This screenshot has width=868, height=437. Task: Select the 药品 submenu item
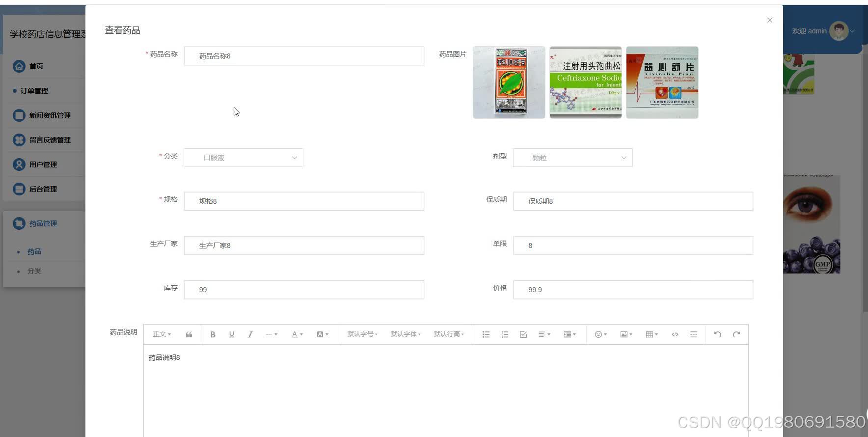pyautogui.click(x=34, y=251)
